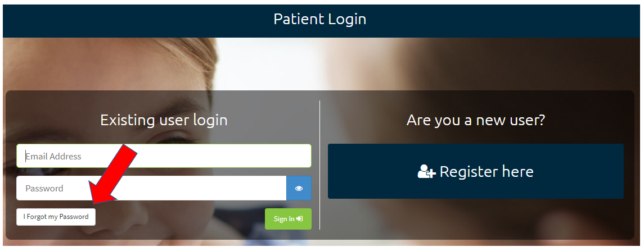Click the Existing user login heading
The image size is (644, 247).
click(164, 120)
